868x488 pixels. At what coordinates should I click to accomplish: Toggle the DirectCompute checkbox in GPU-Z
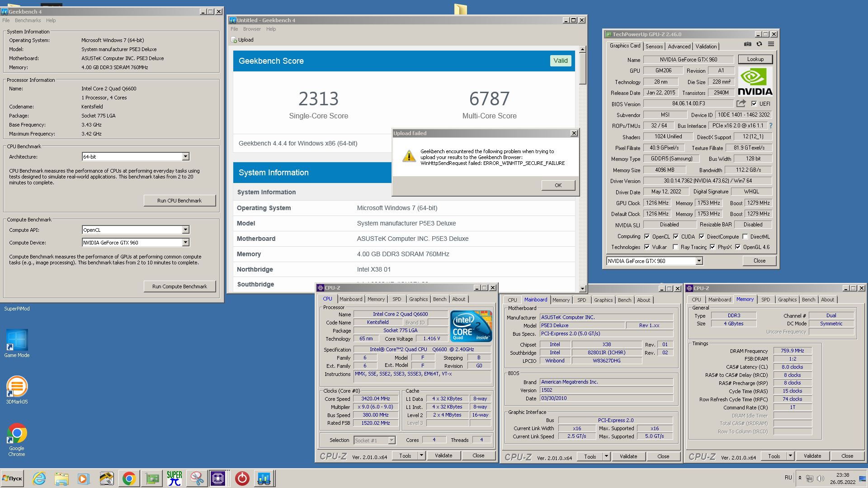tap(702, 236)
